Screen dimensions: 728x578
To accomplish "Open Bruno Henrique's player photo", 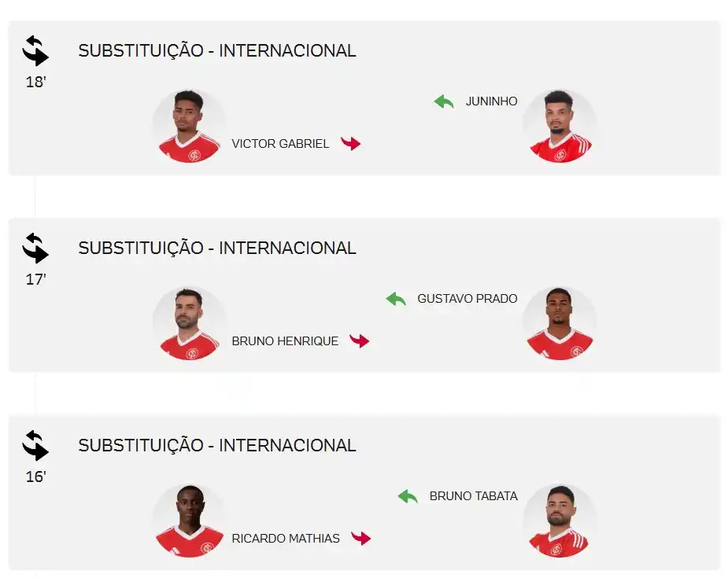I will point(189,323).
